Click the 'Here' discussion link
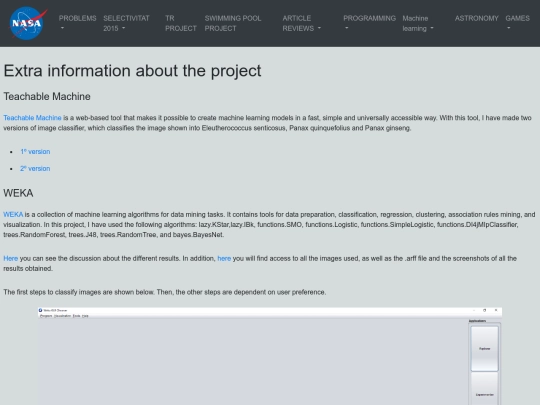540x405 pixels. tap(11, 258)
